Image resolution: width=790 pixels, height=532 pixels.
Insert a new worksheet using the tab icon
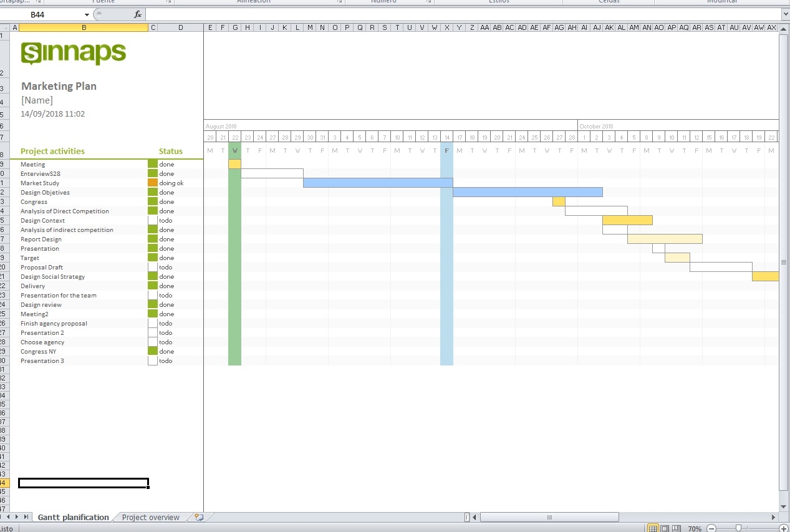pos(200,517)
